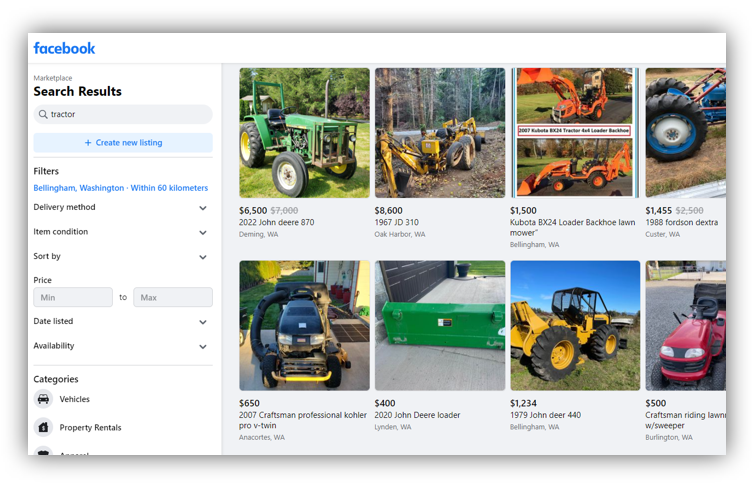Click the $8,600 price text

click(388, 211)
